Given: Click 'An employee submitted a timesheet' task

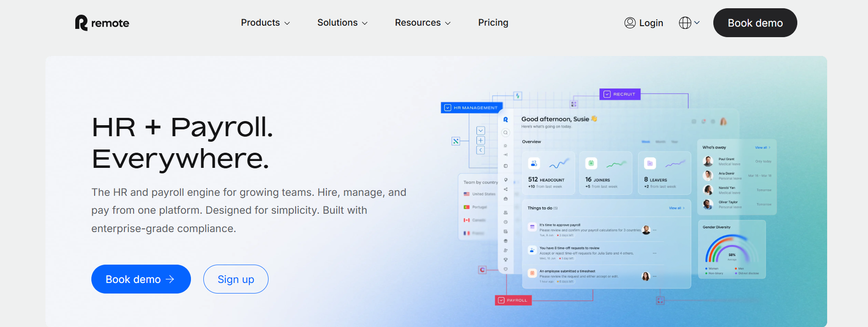Looking at the screenshot, I should [567, 271].
